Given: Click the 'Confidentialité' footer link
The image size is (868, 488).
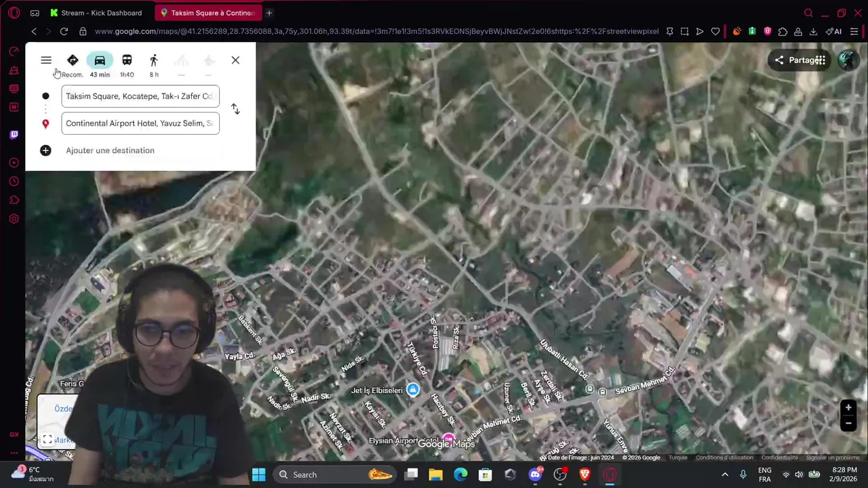Looking at the screenshot, I should coord(780,457).
